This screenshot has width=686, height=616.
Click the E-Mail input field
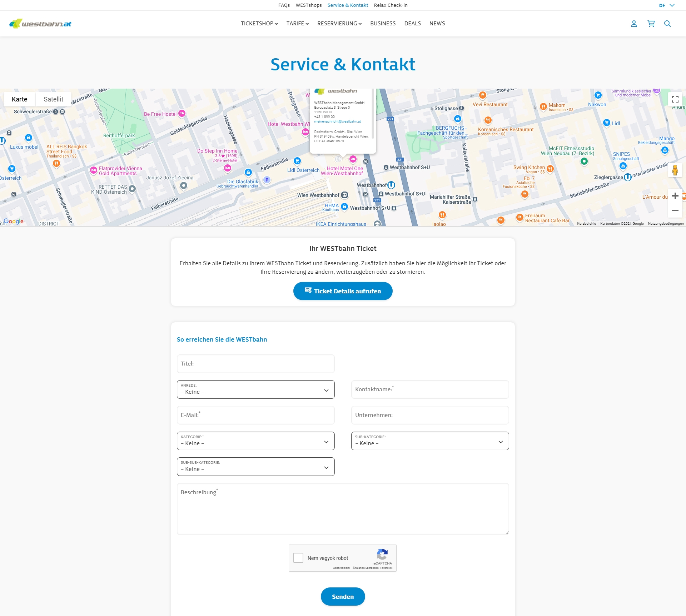click(256, 415)
